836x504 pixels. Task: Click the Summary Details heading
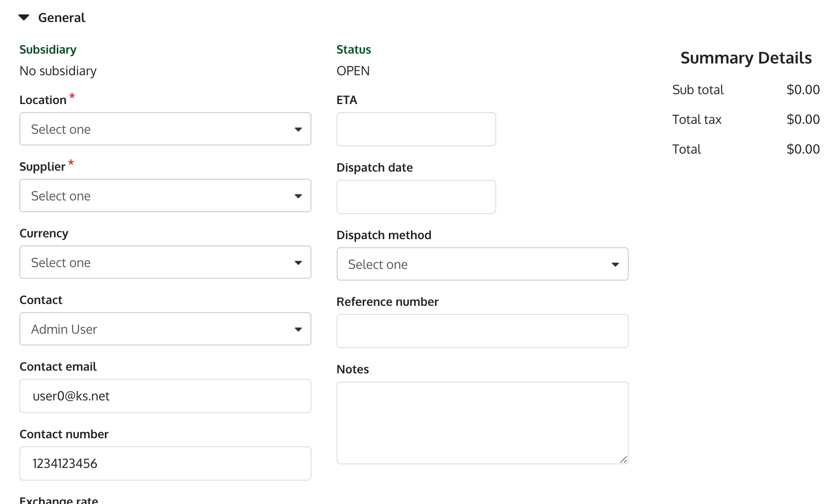746,58
